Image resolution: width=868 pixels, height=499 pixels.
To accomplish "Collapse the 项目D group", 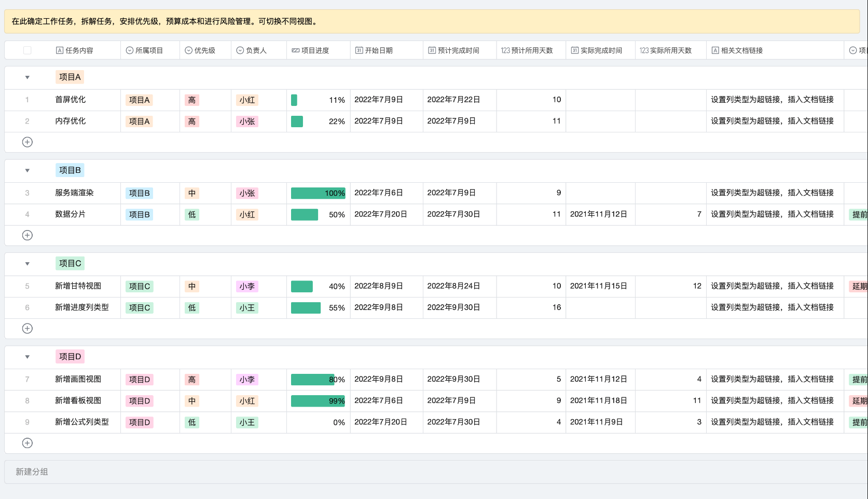I will click(27, 357).
